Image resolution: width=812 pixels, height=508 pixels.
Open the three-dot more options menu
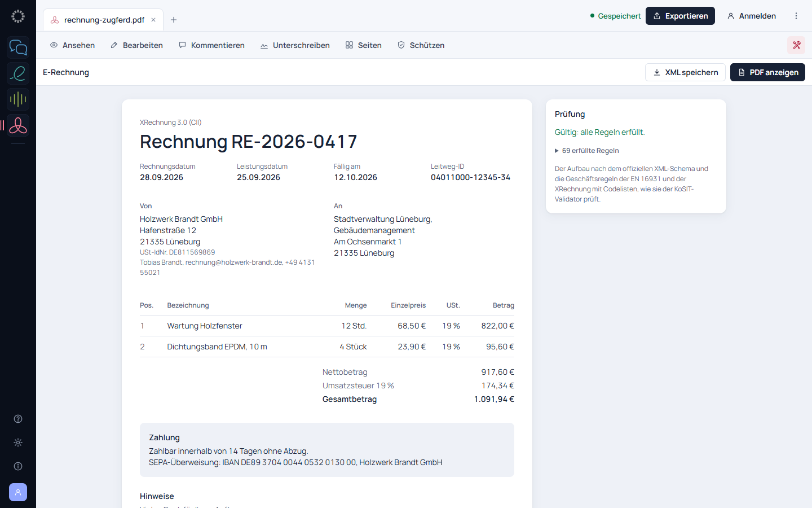click(796, 16)
